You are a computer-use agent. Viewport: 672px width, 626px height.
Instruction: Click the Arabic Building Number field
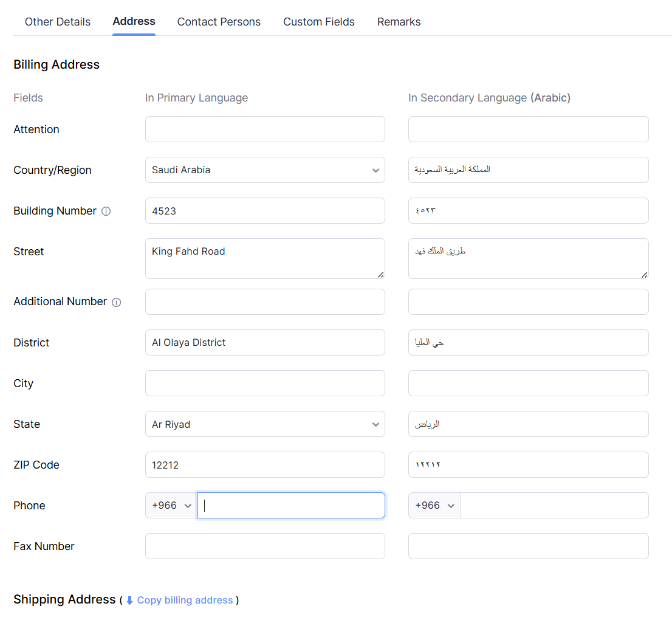(528, 211)
